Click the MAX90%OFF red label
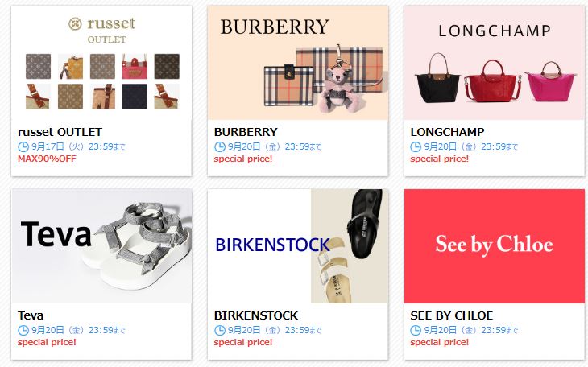This screenshot has height=367, width=588. pyautogui.click(x=47, y=159)
